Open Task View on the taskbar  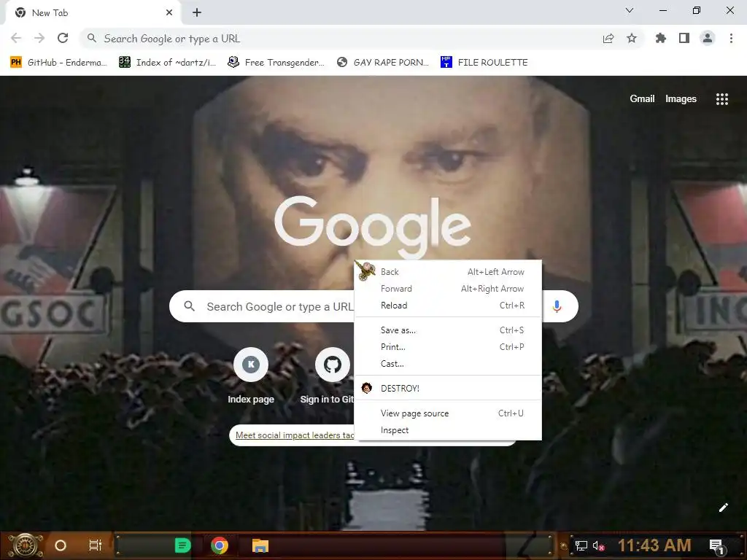pos(96,545)
